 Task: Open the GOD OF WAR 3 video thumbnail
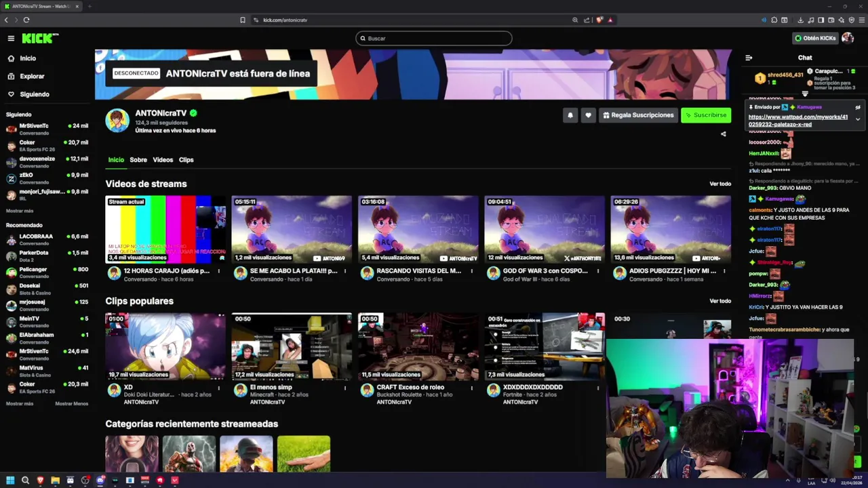point(545,229)
